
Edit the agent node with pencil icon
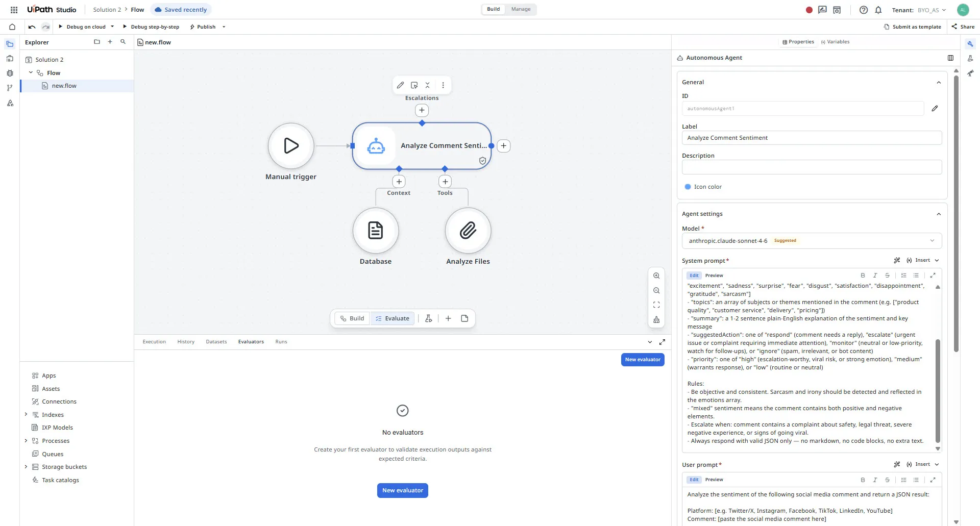click(401, 85)
